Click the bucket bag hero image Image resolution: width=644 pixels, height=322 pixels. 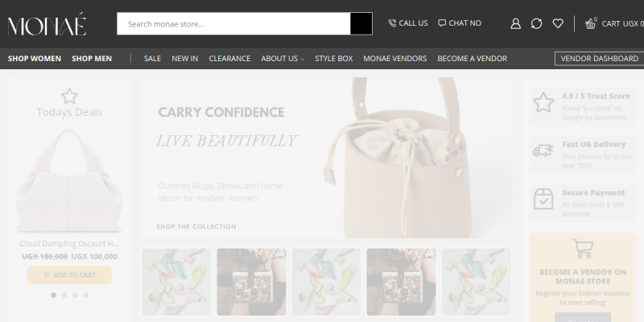coord(396,158)
